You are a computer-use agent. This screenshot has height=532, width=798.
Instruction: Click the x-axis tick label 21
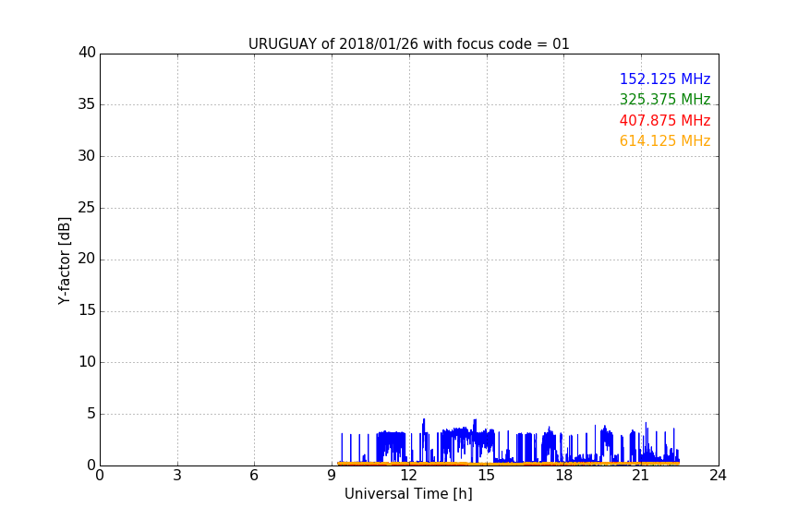point(641,476)
